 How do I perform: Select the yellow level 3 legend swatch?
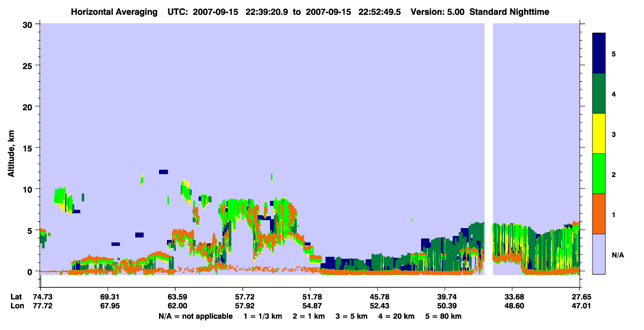(x=599, y=134)
